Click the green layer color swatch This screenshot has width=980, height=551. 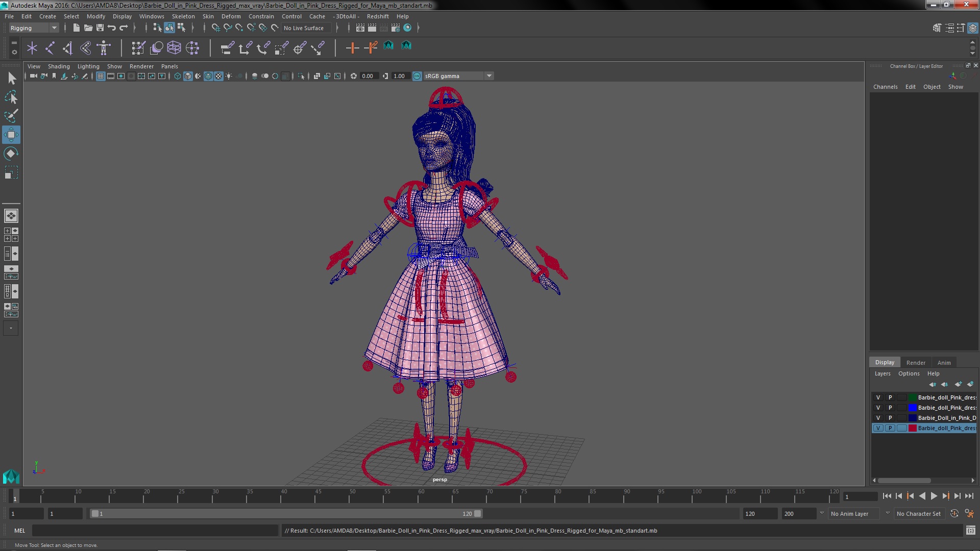(x=912, y=397)
